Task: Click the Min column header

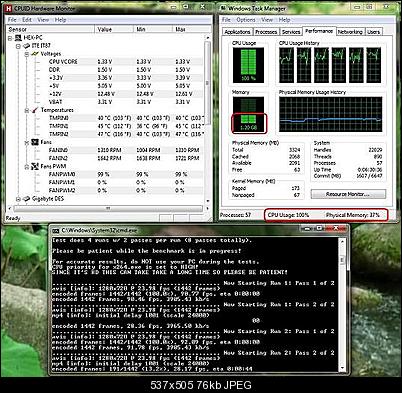Action: click(x=153, y=29)
